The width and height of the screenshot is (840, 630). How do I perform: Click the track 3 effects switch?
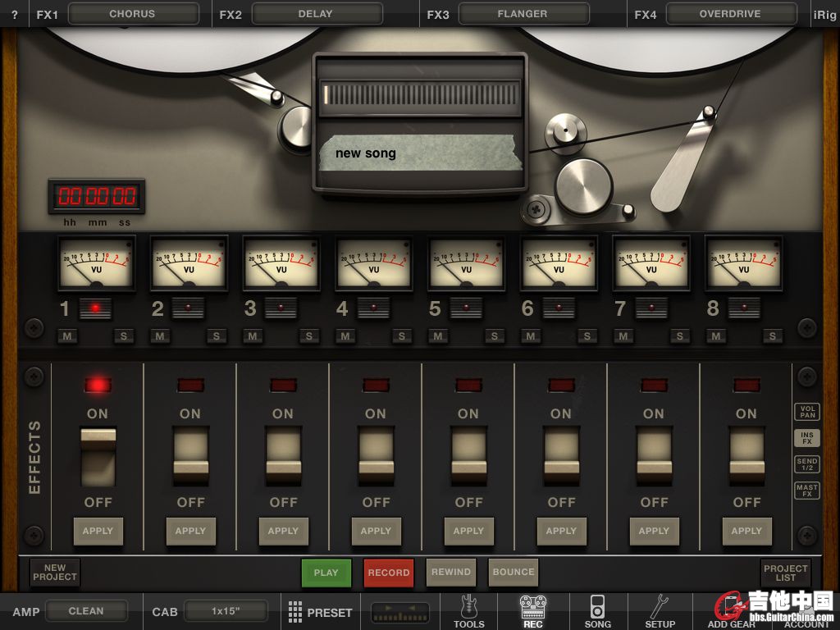283,457
